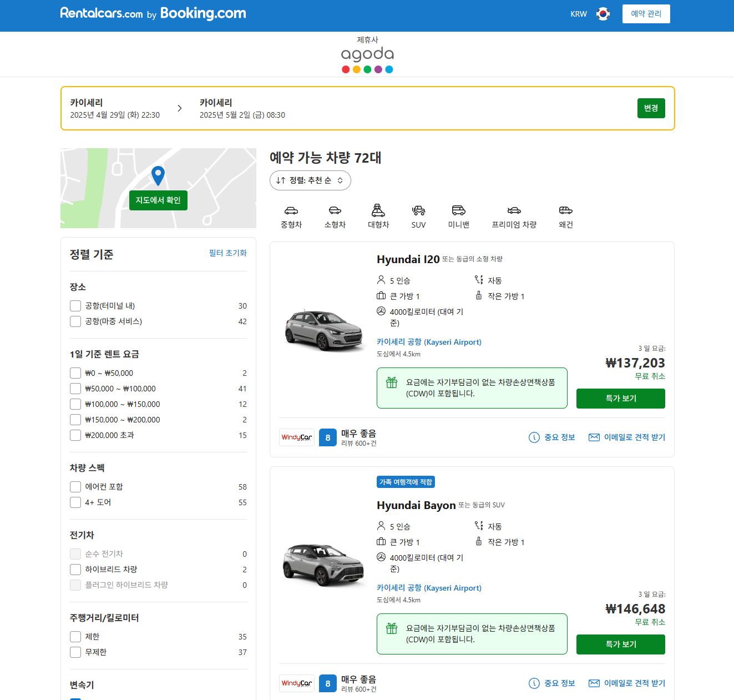Image resolution: width=734 pixels, height=700 pixels.
Task: Click the 필터 초기화 link
Action: (227, 253)
